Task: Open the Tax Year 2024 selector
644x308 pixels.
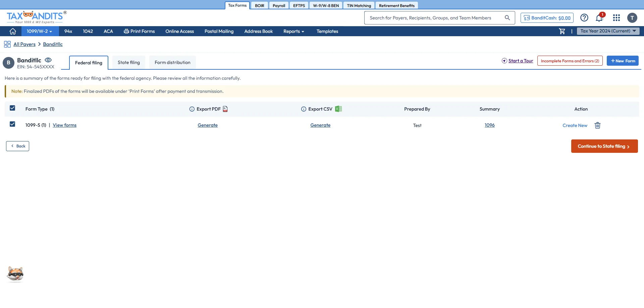Action: tap(608, 31)
